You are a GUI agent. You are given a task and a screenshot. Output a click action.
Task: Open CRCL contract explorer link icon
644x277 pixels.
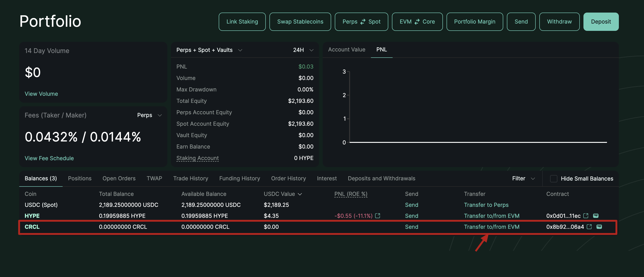(589, 226)
